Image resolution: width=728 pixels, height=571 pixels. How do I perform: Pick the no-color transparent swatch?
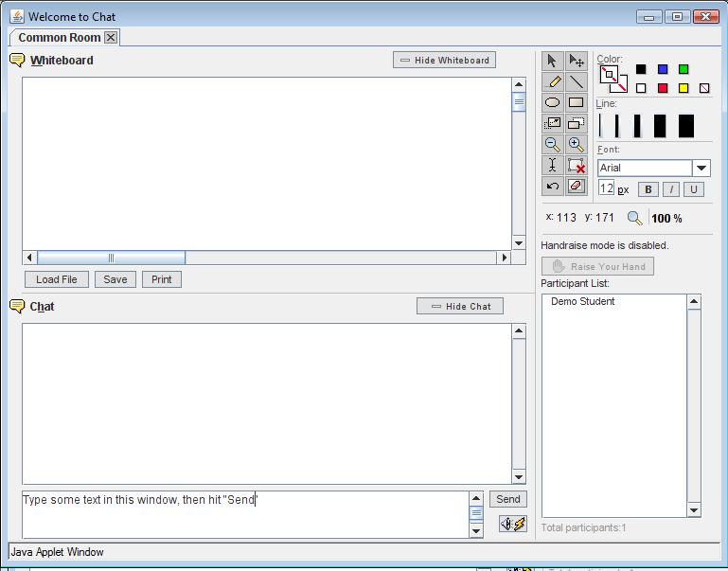click(704, 88)
